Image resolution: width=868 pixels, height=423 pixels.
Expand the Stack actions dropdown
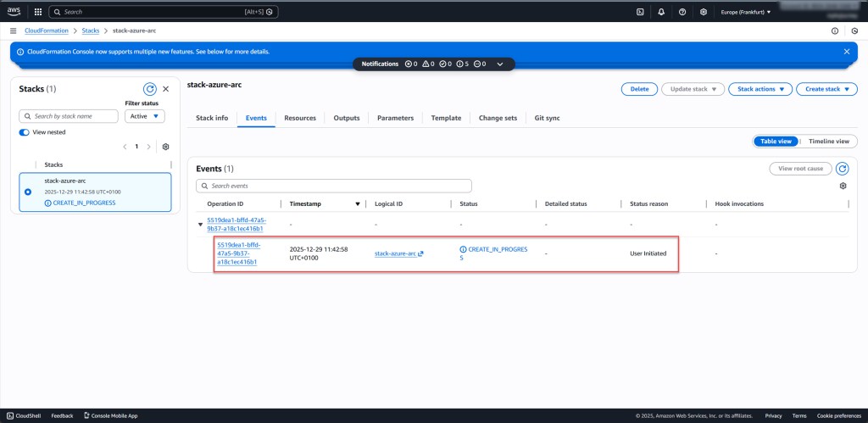761,89
